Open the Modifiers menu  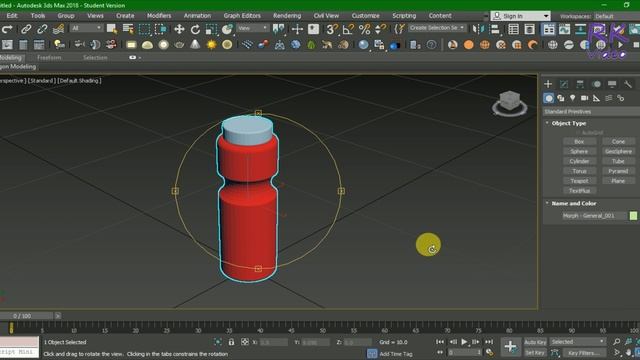[x=159, y=16]
